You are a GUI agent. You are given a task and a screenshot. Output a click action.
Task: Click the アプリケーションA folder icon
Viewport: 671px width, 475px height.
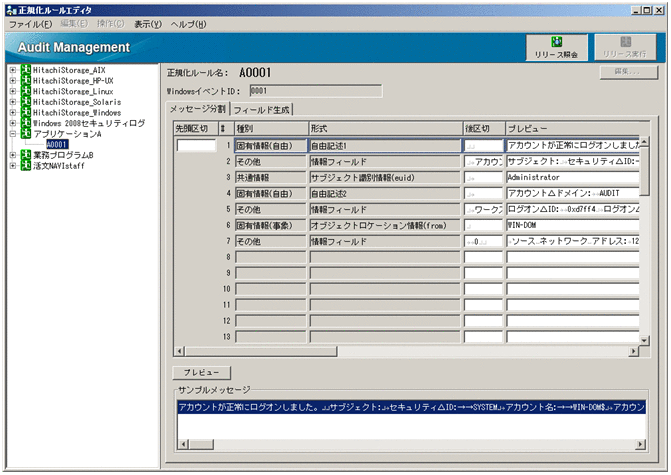[25, 133]
